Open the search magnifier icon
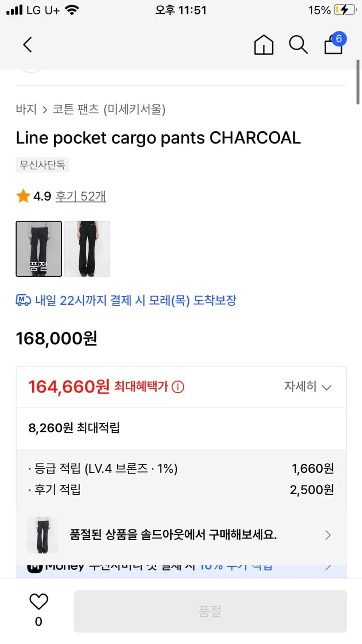This screenshot has height=644, width=362. click(x=298, y=45)
